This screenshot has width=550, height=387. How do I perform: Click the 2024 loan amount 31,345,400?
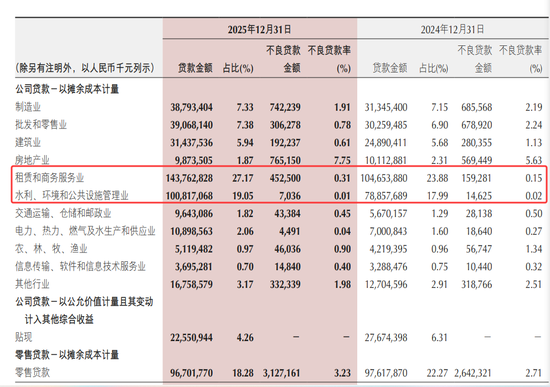(x=386, y=107)
